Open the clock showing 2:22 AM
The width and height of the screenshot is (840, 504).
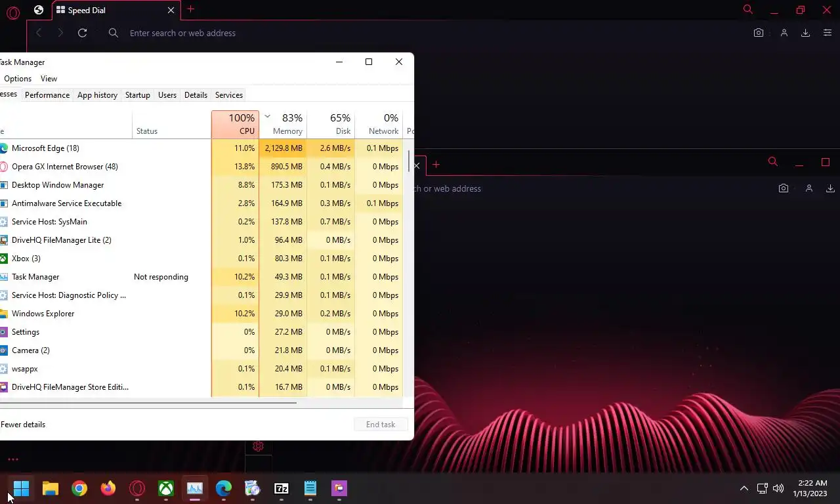point(812,488)
